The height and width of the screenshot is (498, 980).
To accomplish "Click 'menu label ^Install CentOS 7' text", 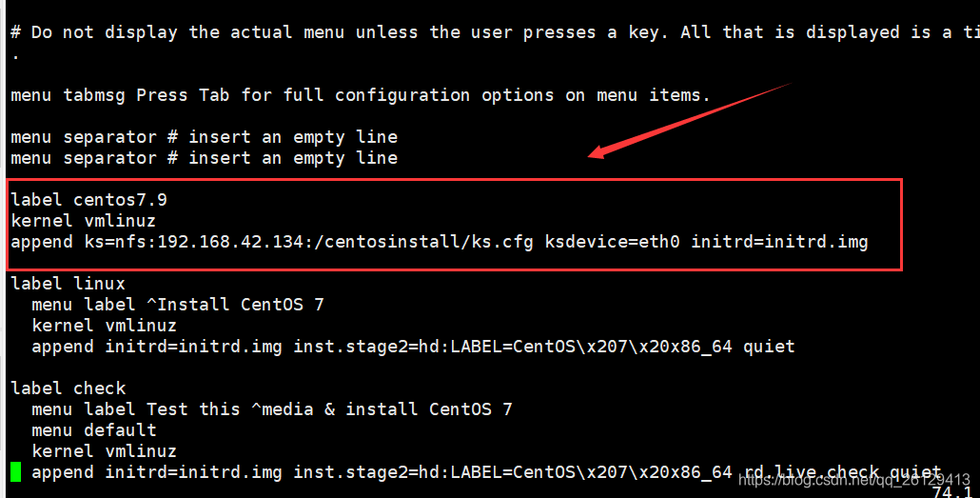I will pos(178,305).
